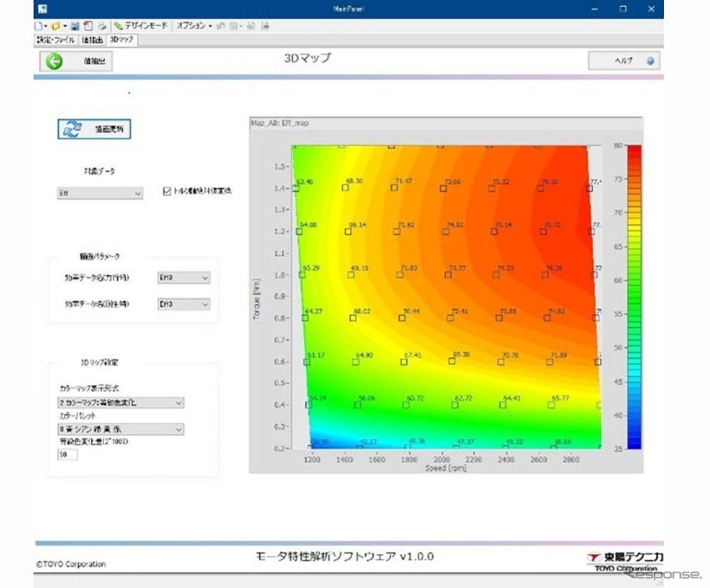Switch to the 設定・ファイル tab

[56, 40]
